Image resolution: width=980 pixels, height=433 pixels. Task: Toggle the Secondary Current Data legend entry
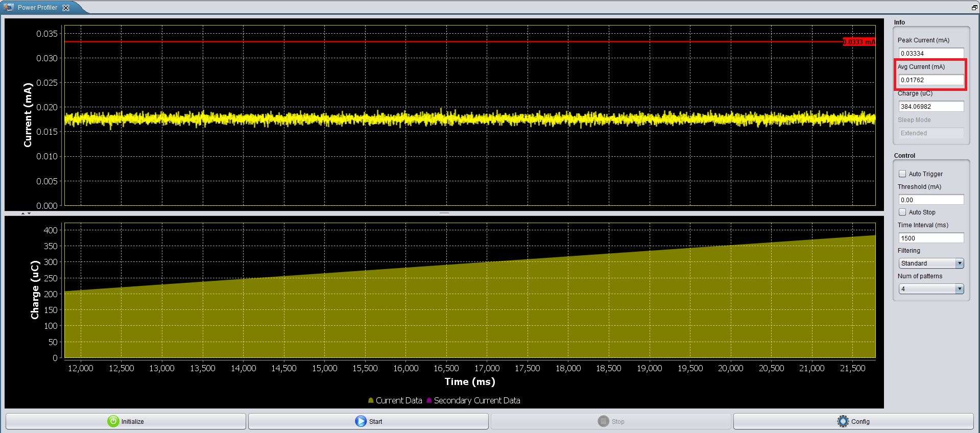click(x=473, y=400)
